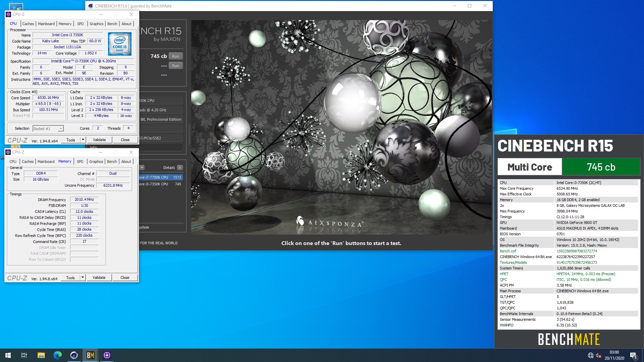Click Max Core Frequency 6534.90 MHz value
The width and height of the screenshot is (644, 362).
[x=567, y=188]
